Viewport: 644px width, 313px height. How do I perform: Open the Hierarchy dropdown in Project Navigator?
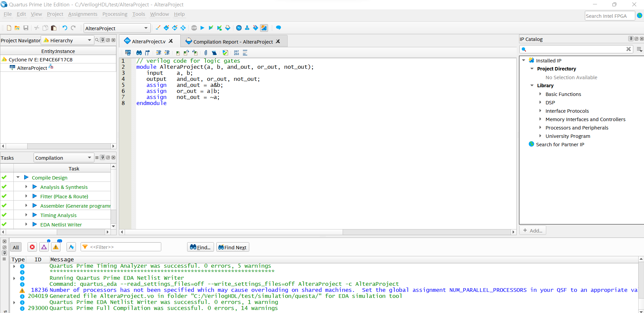click(67, 40)
